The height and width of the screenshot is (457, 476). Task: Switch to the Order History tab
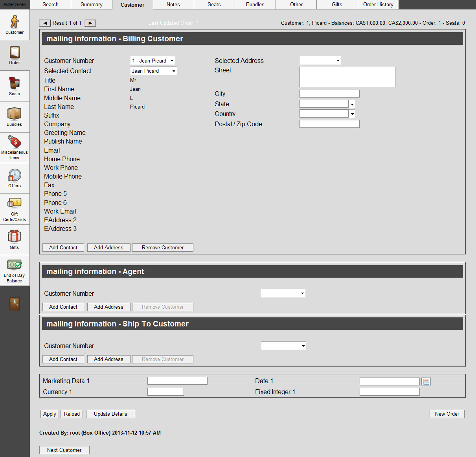(x=378, y=5)
